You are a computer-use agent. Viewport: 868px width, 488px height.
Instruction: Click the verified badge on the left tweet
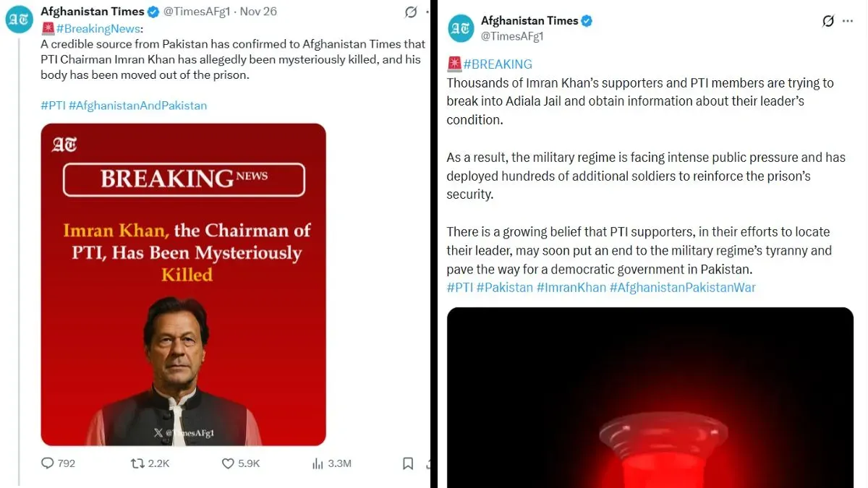point(153,12)
